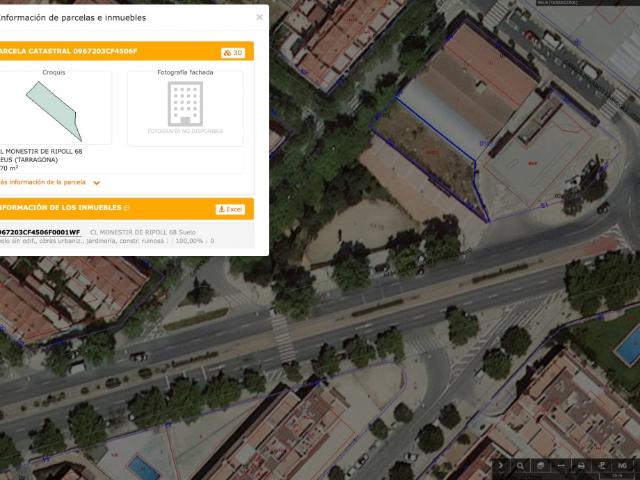Viewport: 640px width, 480px height.
Task: Click the swimming pool at right map edge
Action: coord(627,347)
